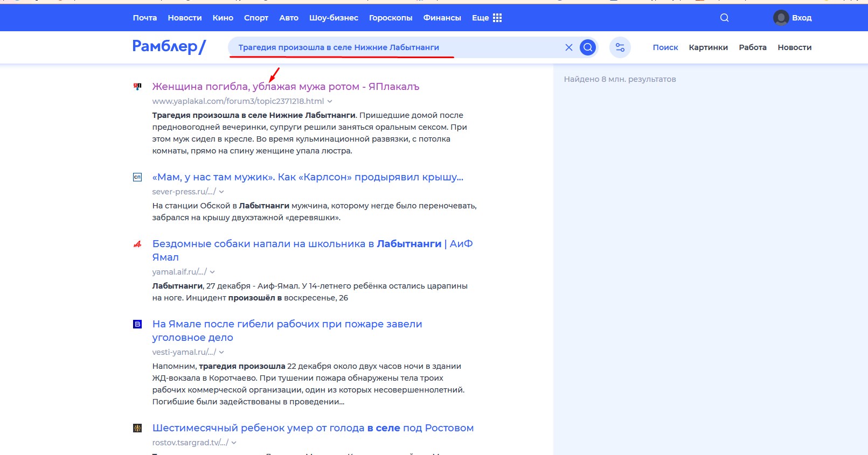The height and width of the screenshot is (455, 868).
Task: Click snippet text starting Трагедия произошла в селе
Action: pos(310,133)
